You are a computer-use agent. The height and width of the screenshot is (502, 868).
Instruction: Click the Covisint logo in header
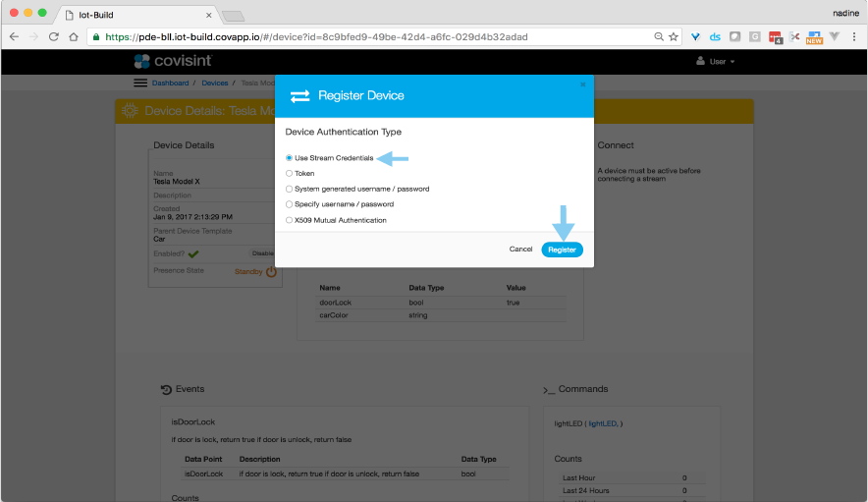[170, 61]
